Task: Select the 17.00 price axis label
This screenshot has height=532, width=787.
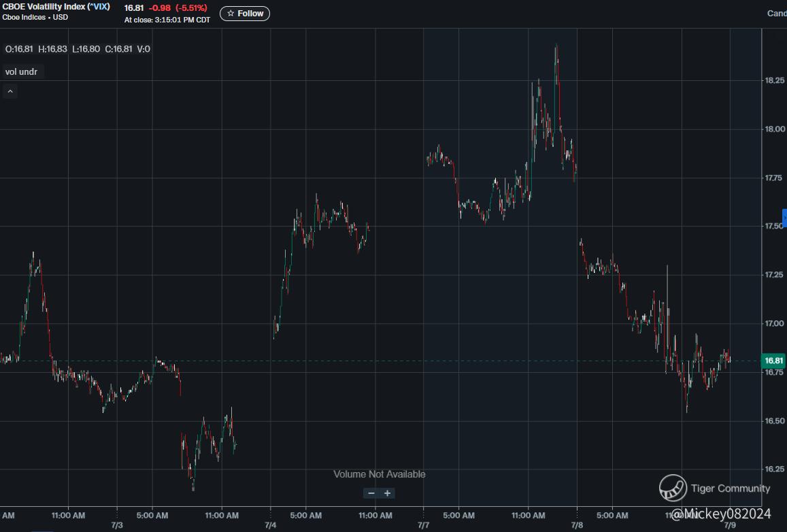Action: pos(774,323)
